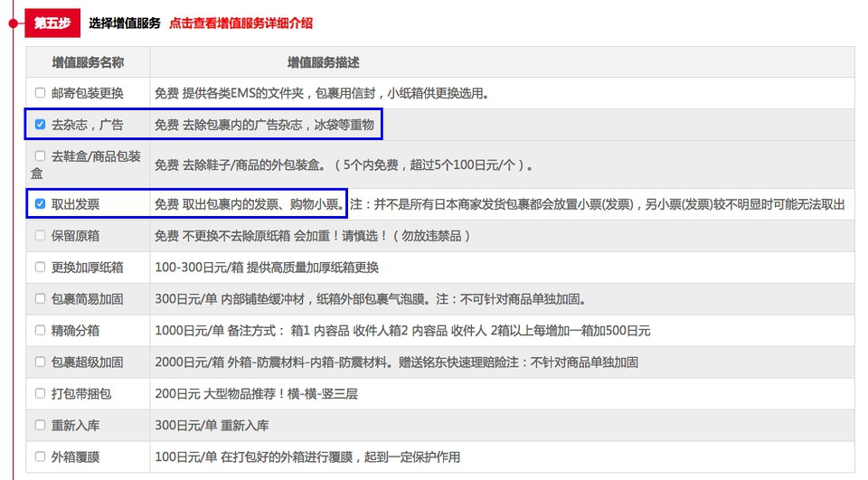
Task: Click the description 去除包裹内的广告杂志
Action: [x=264, y=125]
